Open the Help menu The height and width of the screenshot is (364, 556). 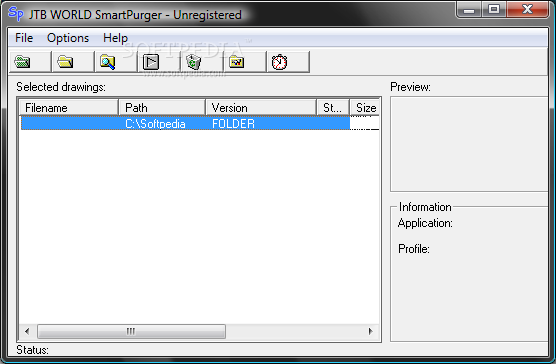115,38
